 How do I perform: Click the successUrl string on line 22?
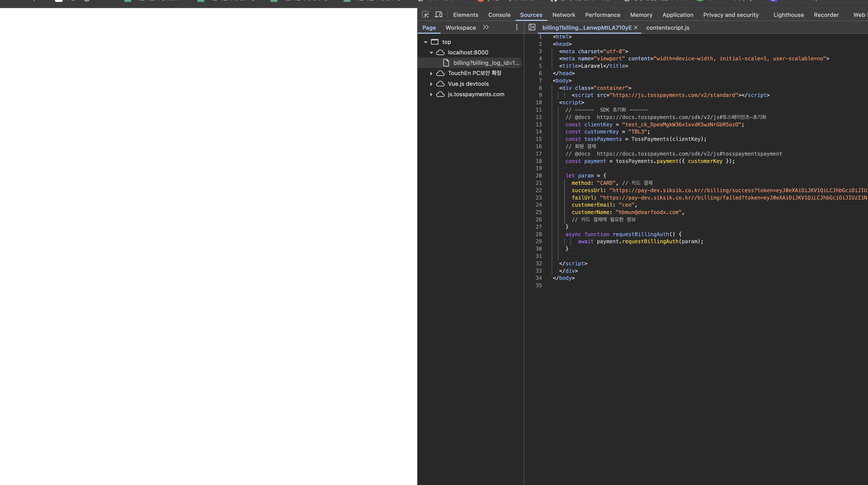pos(738,190)
